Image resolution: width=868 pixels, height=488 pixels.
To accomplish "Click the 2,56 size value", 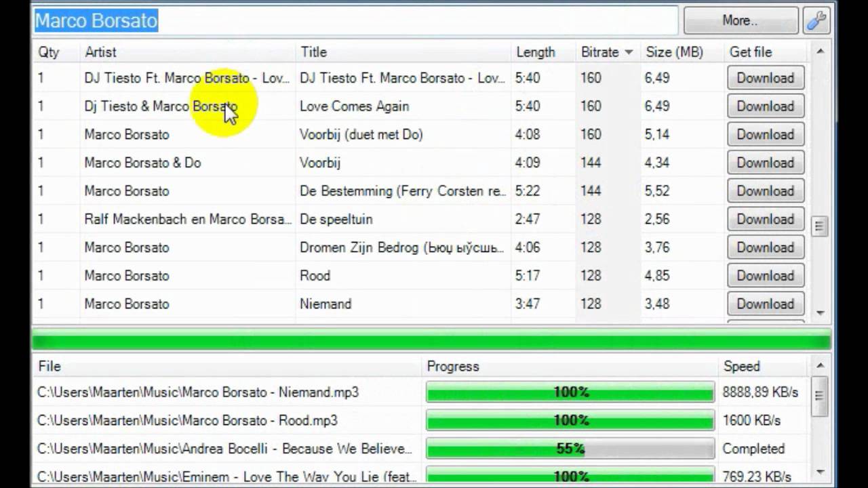I will [x=657, y=219].
